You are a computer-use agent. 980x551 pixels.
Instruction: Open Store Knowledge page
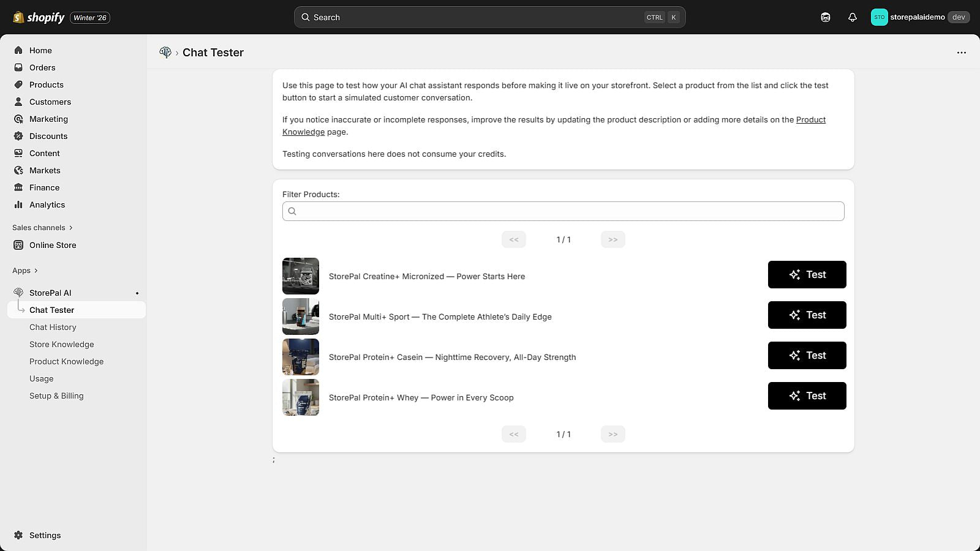(62, 344)
